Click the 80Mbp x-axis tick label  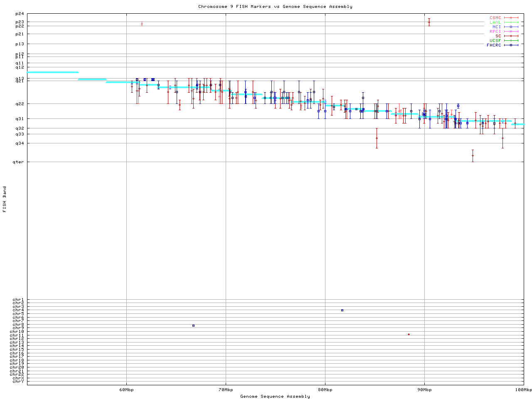click(325, 390)
